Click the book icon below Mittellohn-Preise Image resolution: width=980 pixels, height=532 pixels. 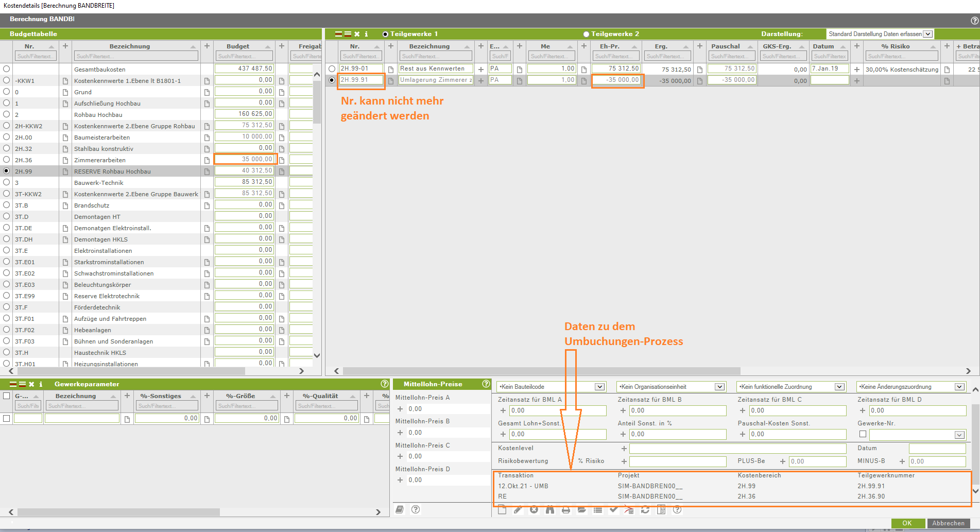tap(400, 509)
